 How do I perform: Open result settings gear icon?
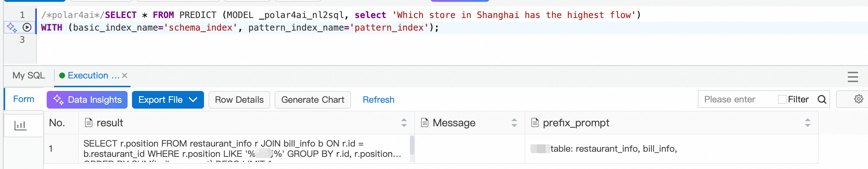tap(858, 99)
